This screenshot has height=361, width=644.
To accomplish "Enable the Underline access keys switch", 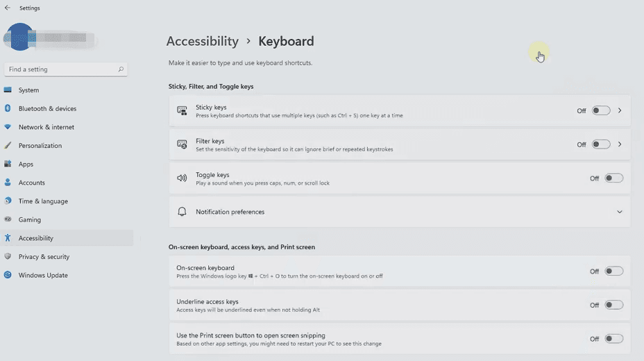I will click(614, 305).
